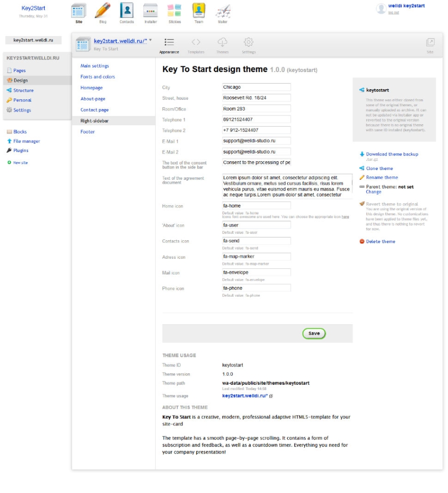Open the Team app icon

tap(198, 11)
